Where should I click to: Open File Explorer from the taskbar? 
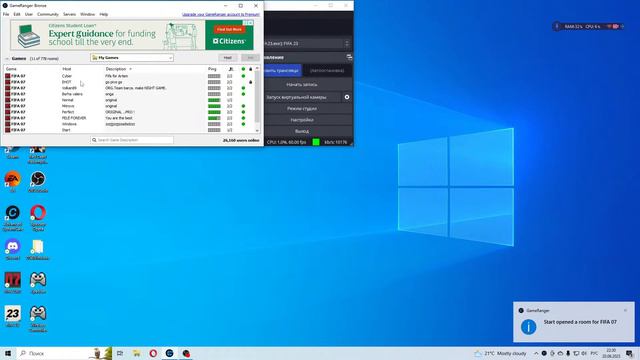136,353
